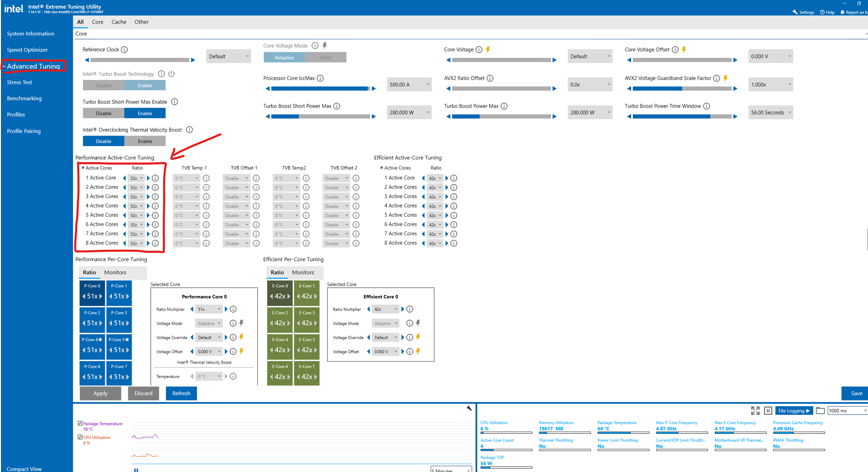Open Performance Core 0 Ratio Multiplier 51x dropdown
This screenshot has width=868, height=472.
tap(209, 309)
